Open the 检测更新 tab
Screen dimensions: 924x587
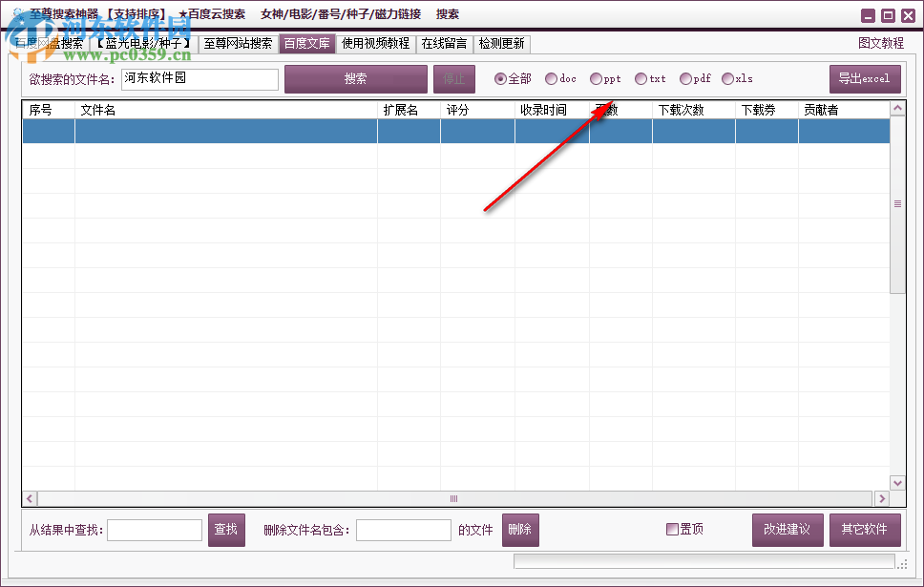pyautogui.click(x=501, y=44)
